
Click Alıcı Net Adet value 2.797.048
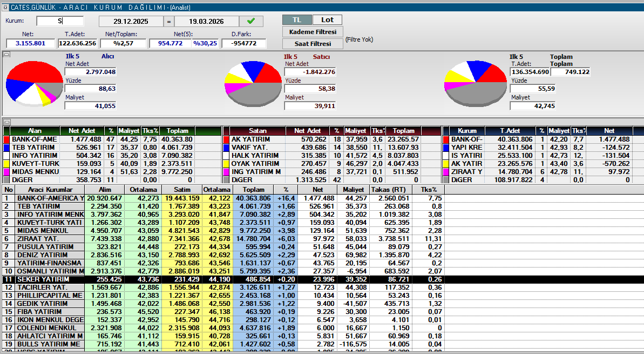pos(91,72)
